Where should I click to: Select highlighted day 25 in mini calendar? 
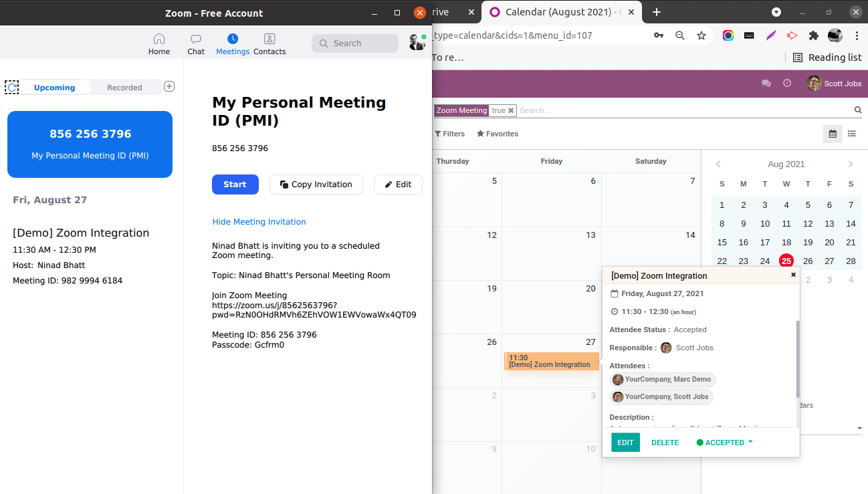(786, 261)
